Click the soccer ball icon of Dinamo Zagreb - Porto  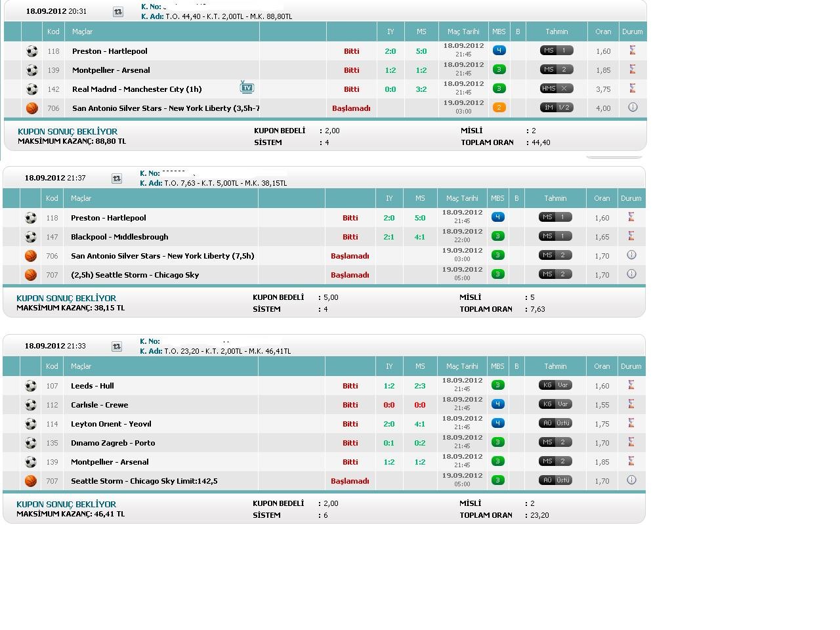(x=30, y=443)
